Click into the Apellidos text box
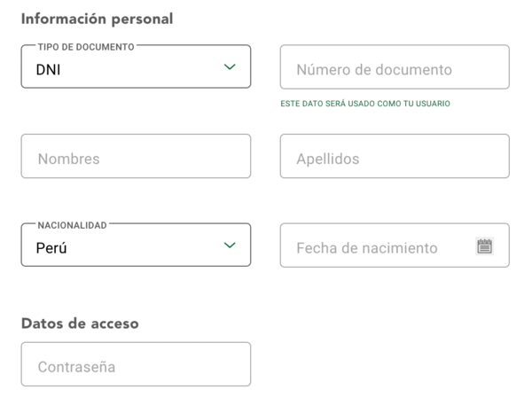The width and height of the screenshot is (532, 405). pyautogui.click(x=395, y=157)
